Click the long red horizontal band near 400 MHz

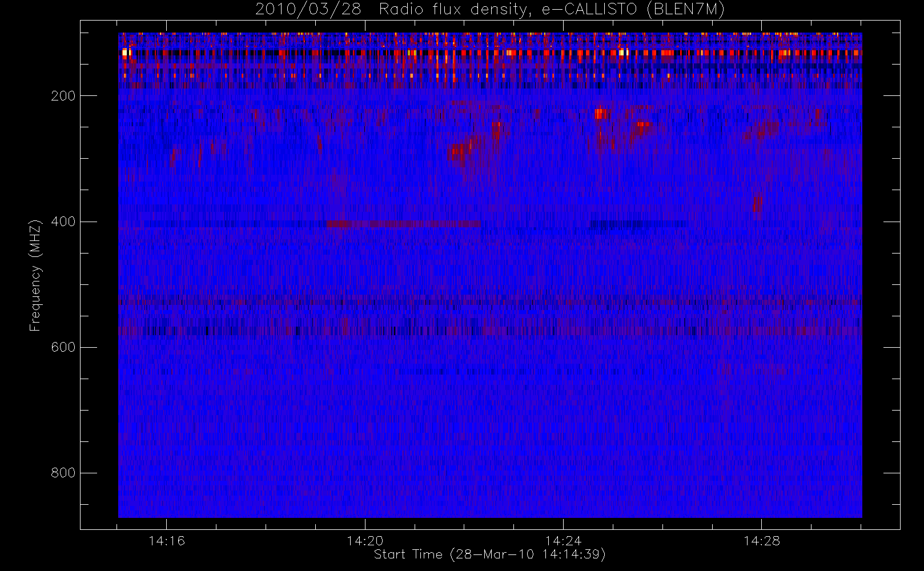(403, 224)
